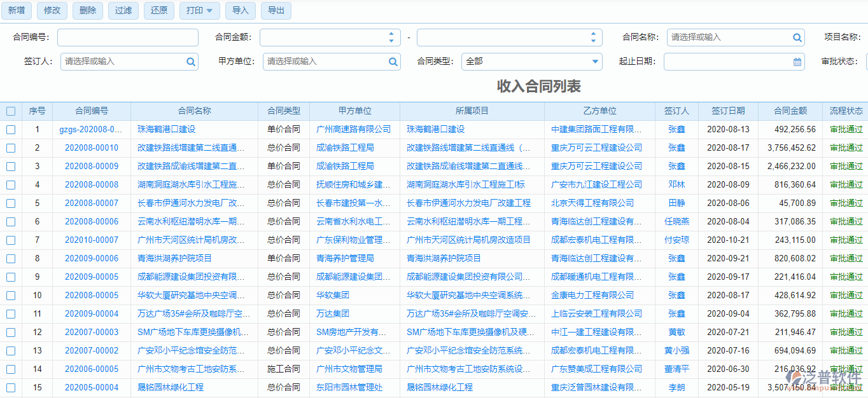Click the 导出 (Export) toolbar button
Screen dimensions: 868x398
276,10
